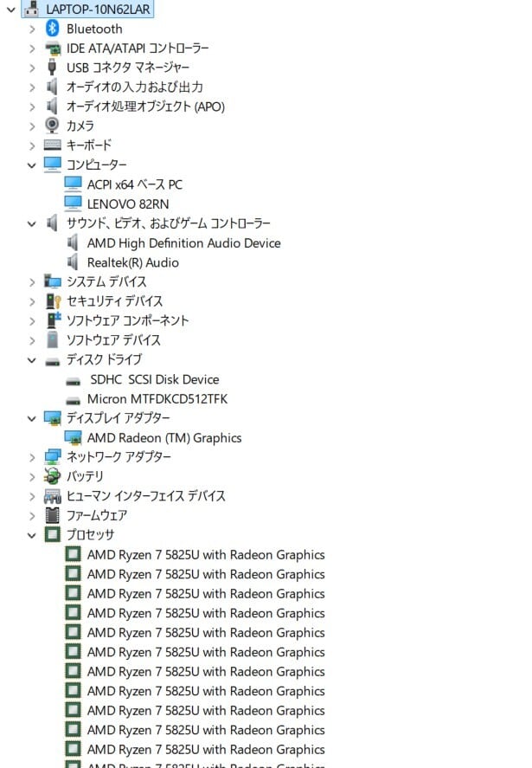Select the LENOVO 82RN entry
Screen dimensions: 532x768
click(128, 204)
